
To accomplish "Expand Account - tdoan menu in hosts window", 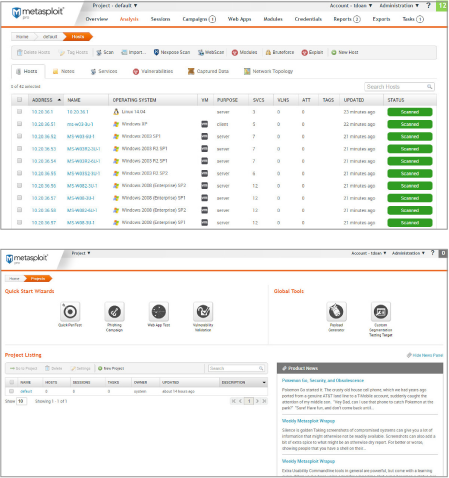I will pyautogui.click(x=351, y=6).
